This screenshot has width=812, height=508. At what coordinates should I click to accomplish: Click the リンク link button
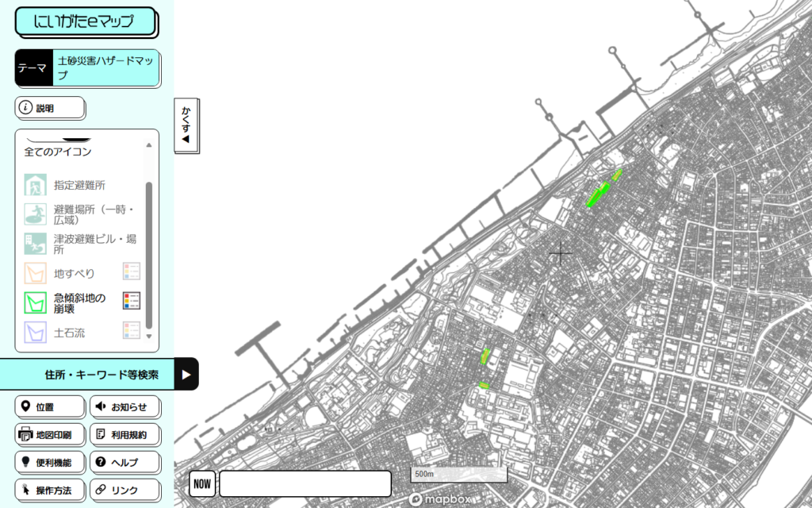[124, 491]
